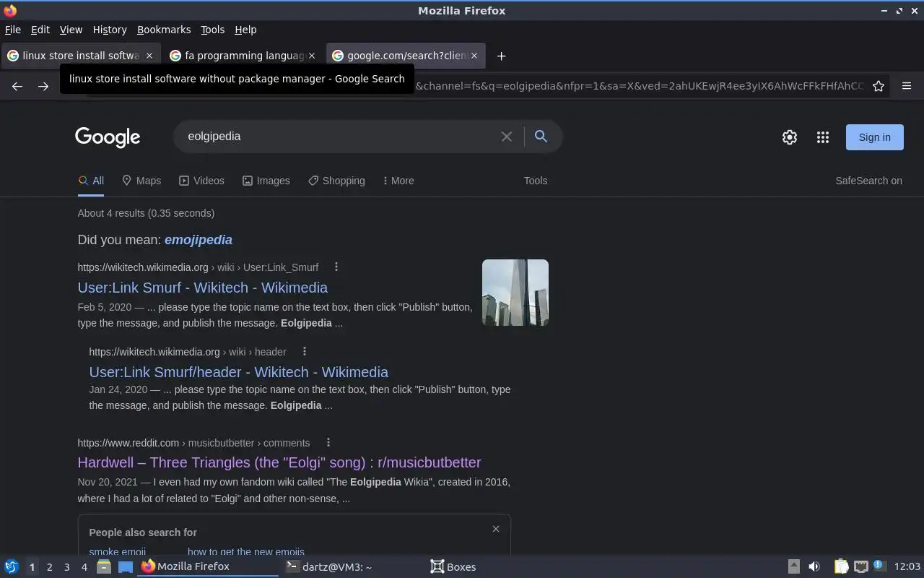Open the Help menu
Viewport: 924px width, 578px height.
click(x=245, y=30)
